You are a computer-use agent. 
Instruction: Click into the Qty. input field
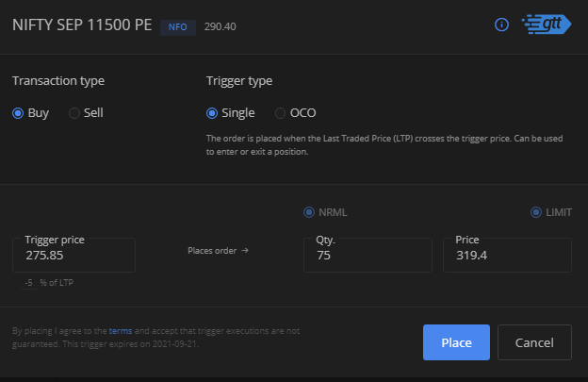click(367, 255)
